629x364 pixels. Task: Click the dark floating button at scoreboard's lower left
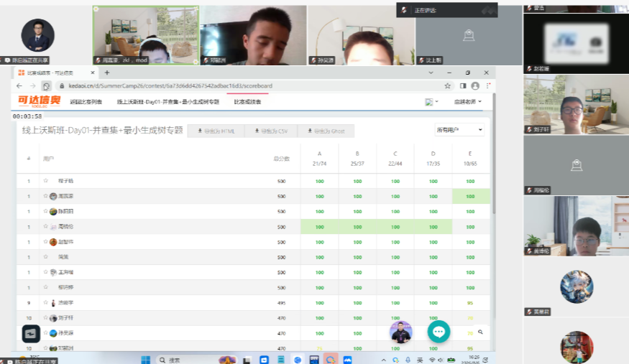[x=31, y=334]
